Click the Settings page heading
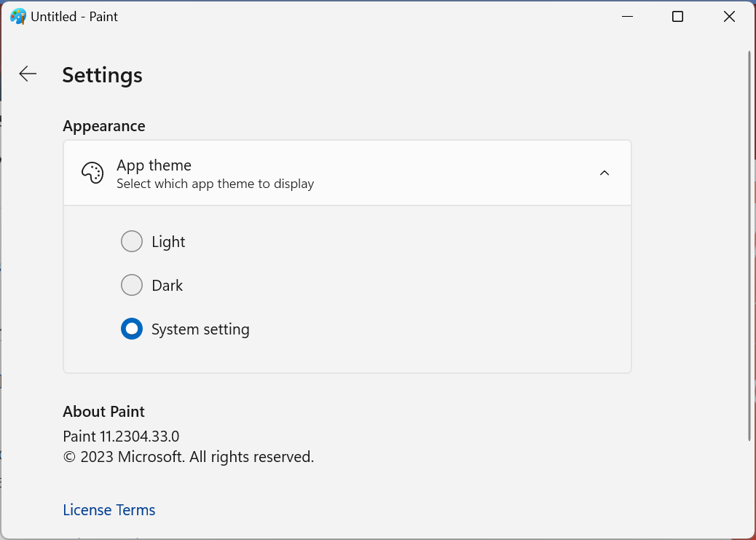The image size is (756, 540). click(102, 75)
